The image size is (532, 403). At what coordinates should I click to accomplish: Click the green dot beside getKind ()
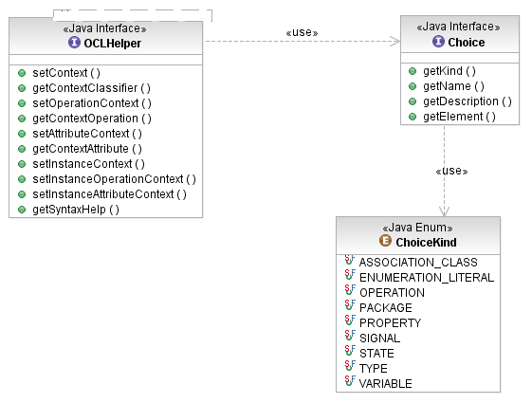coord(413,71)
